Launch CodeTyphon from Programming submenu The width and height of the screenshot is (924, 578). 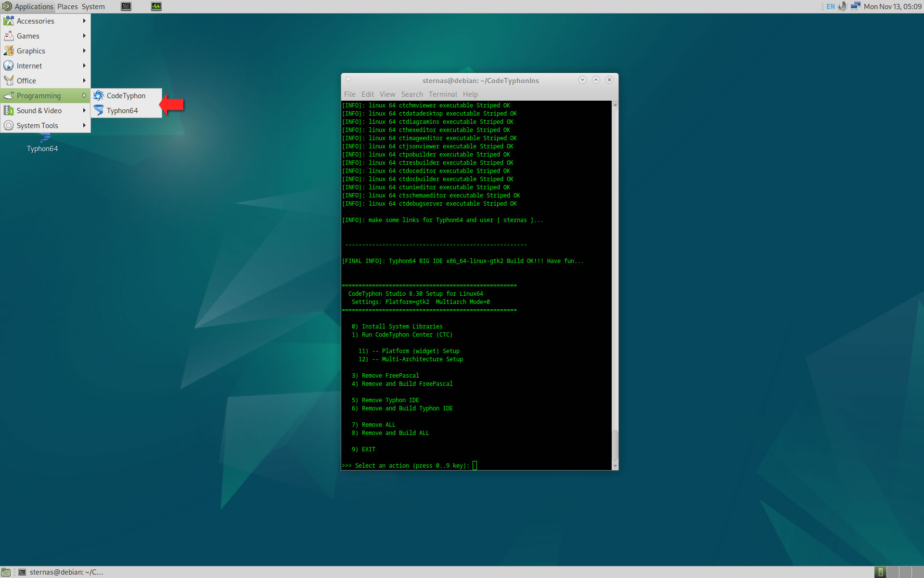coord(127,96)
